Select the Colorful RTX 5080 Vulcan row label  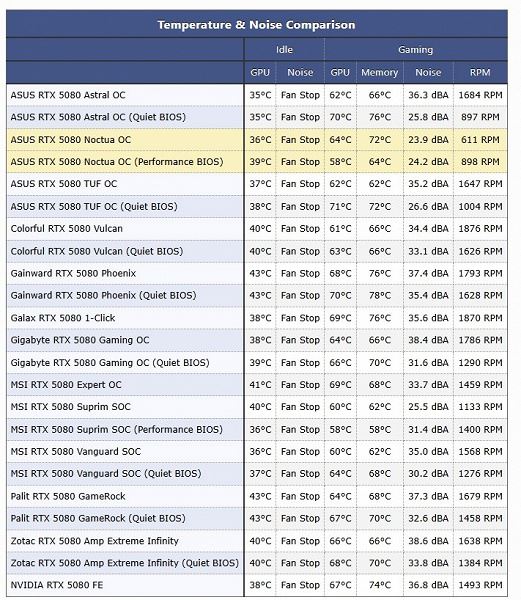tap(67, 229)
